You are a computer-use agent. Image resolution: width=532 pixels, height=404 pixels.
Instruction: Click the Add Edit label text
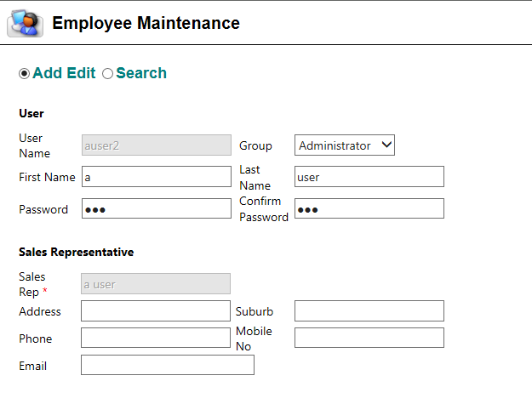(x=64, y=73)
